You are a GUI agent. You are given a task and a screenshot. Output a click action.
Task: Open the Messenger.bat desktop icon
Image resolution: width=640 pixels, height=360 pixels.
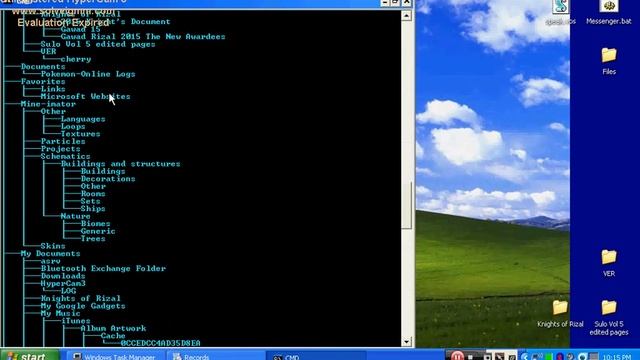tap(609, 12)
